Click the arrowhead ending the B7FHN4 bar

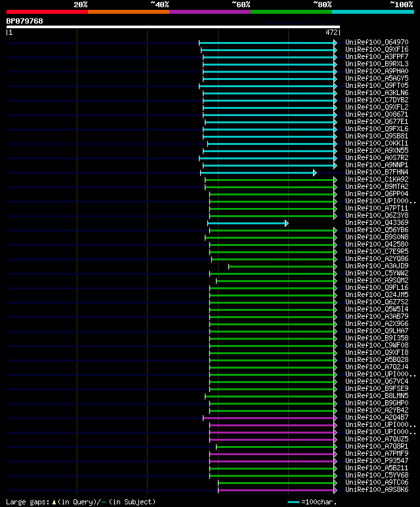pos(315,173)
